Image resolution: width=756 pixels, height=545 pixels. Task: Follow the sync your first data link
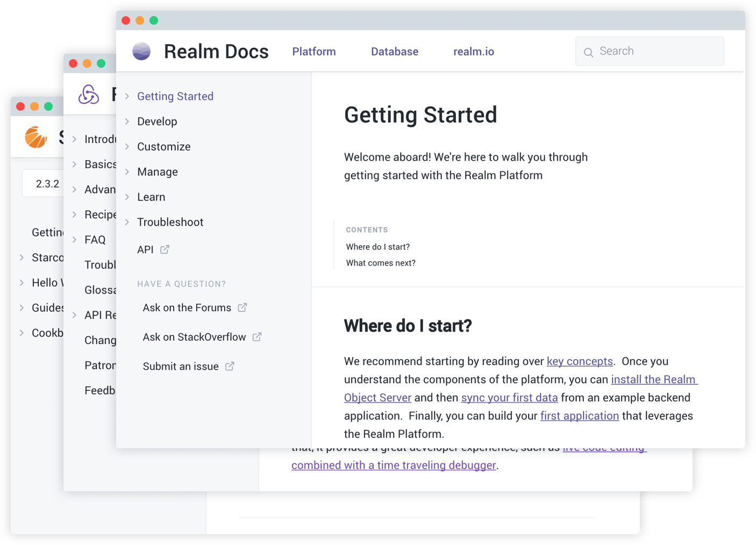510,398
